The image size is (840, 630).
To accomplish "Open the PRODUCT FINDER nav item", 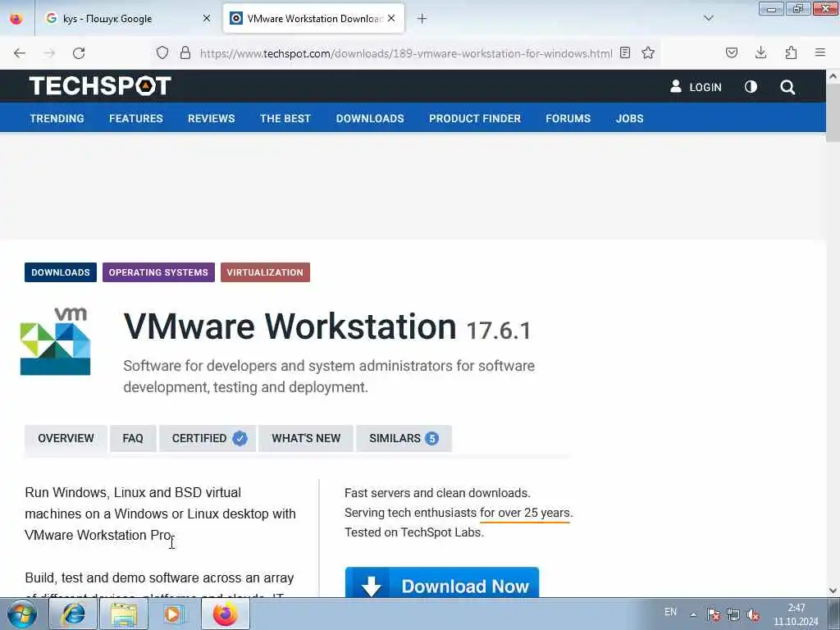I will 475,118.
